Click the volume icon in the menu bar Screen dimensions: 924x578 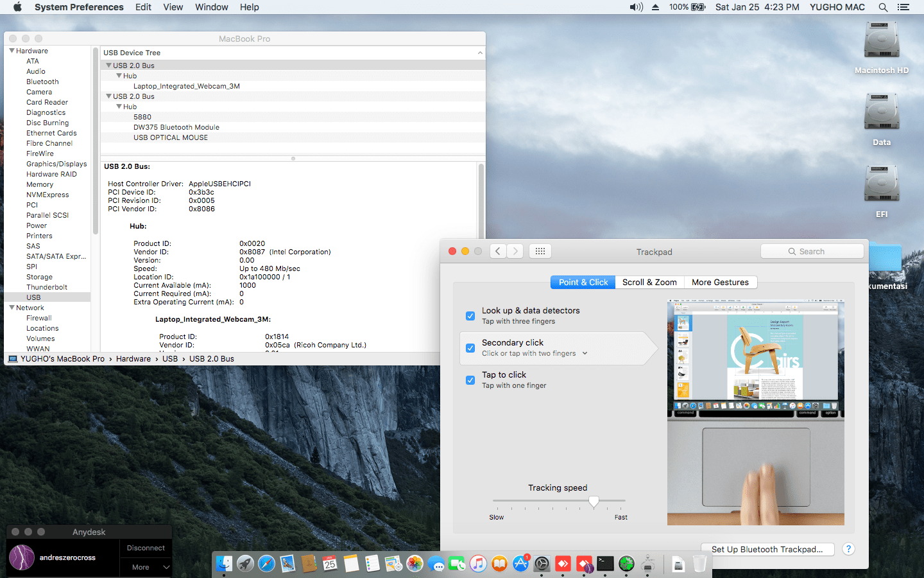636,7
